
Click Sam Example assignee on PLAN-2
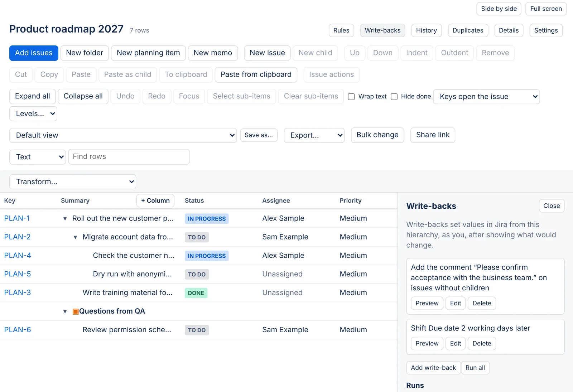[285, 237]
